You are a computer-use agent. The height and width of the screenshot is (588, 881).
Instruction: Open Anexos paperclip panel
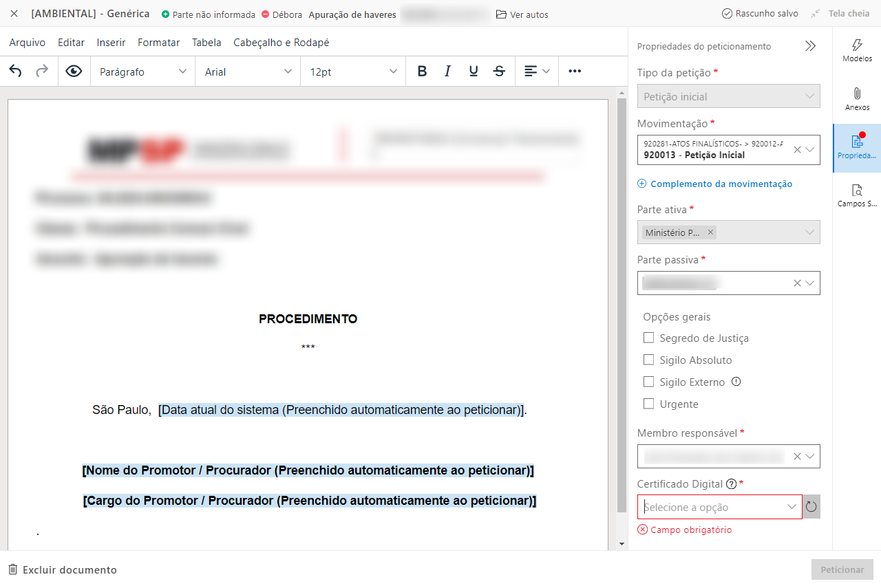coord(857,99)
